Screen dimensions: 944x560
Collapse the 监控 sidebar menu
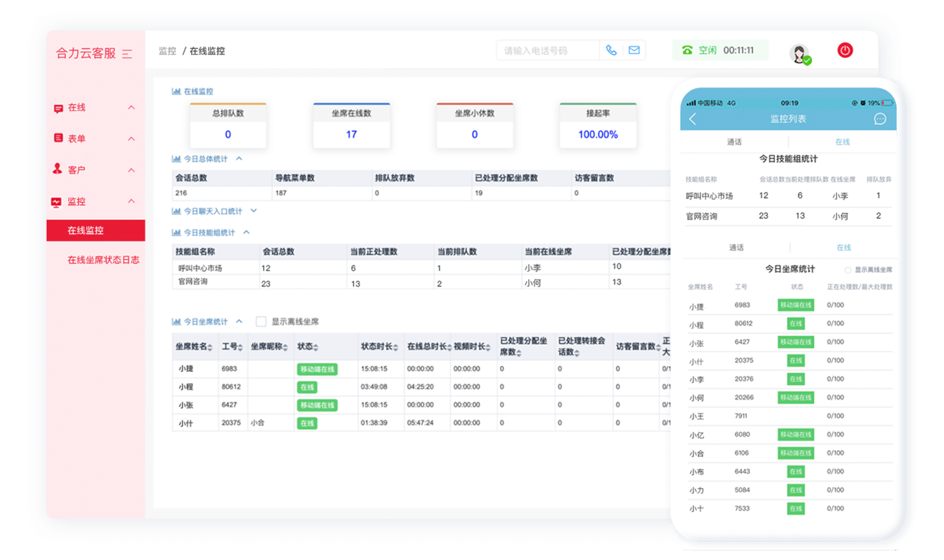(x=132, y=201)
